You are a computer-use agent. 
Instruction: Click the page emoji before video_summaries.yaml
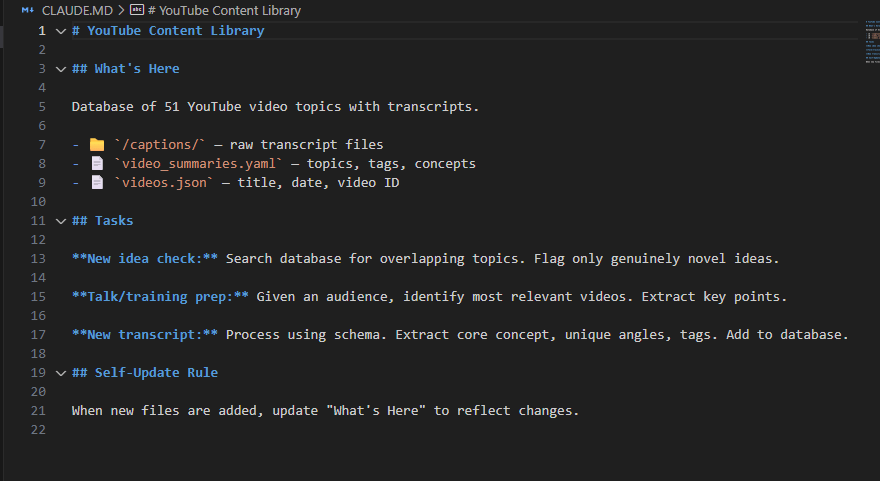[97, 163]
